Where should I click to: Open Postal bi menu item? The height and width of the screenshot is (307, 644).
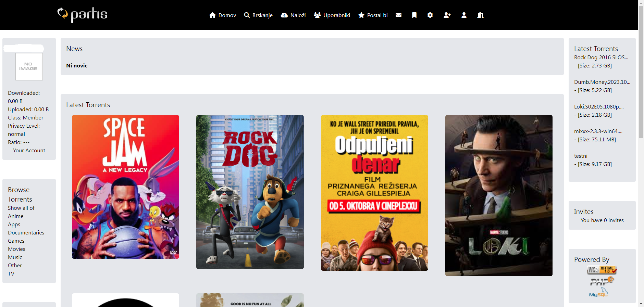click(373, 15)
